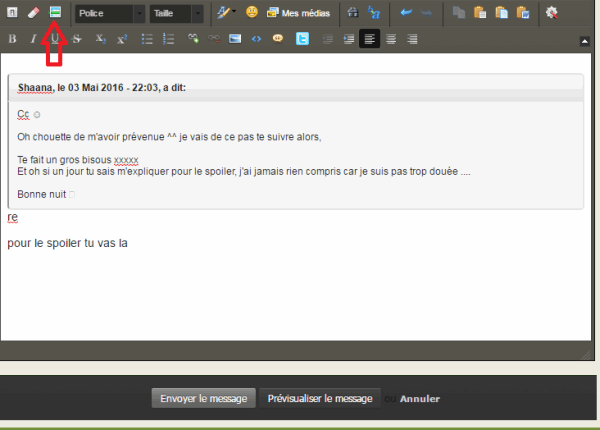The height and width of the screenshot is (430, 600).
Task: Click the gear settings icon
Action: point(551,13)
